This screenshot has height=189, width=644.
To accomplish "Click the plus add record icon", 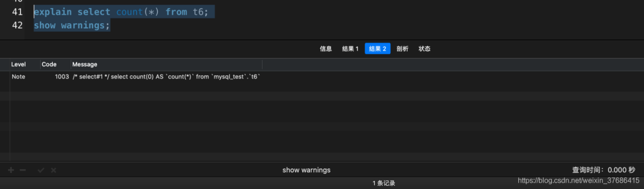I will pos(11,170).
